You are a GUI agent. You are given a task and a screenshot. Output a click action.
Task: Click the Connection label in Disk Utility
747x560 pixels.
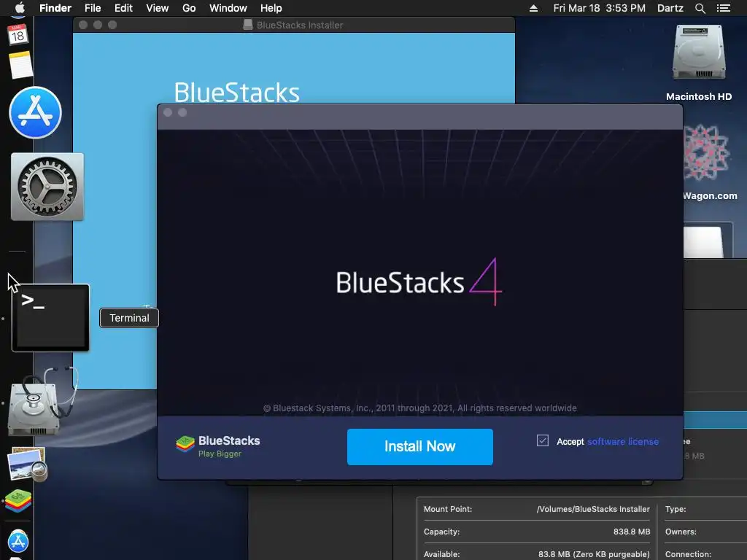click(688, 554)
